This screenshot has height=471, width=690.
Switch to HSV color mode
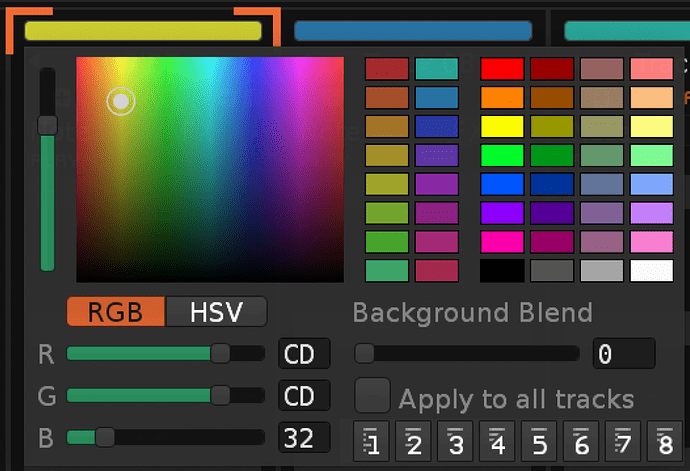click(217, 312)
